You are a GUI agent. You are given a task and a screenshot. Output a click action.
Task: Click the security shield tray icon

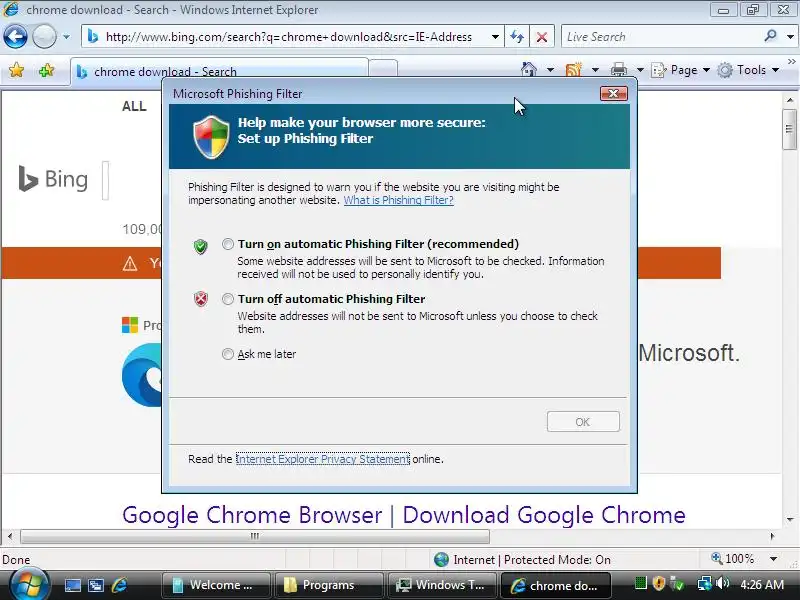click(659, 583)
